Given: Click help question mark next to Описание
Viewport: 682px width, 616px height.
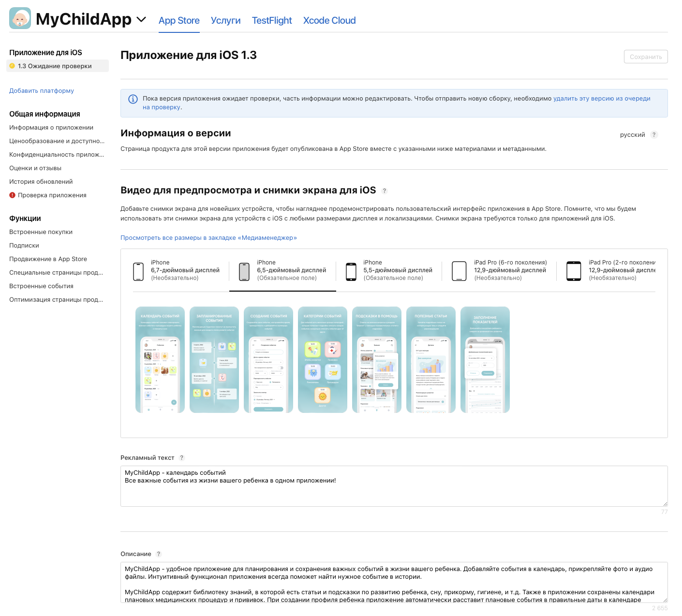Looking at the screenshot, I should pos(159,554).
